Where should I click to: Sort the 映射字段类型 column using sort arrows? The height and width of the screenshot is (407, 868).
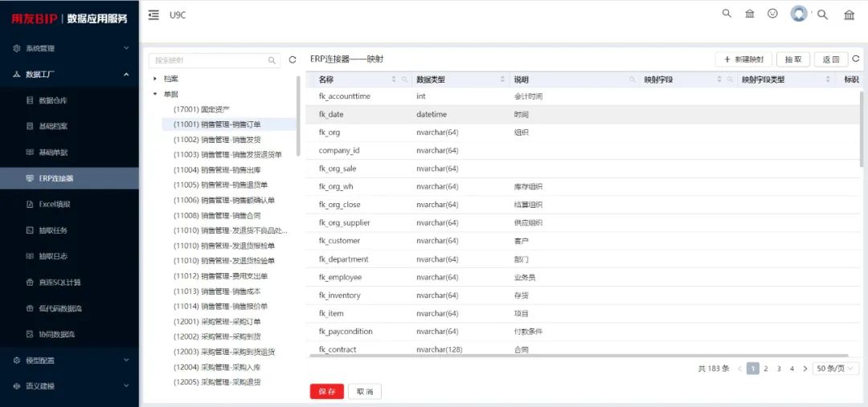[828, 79]
